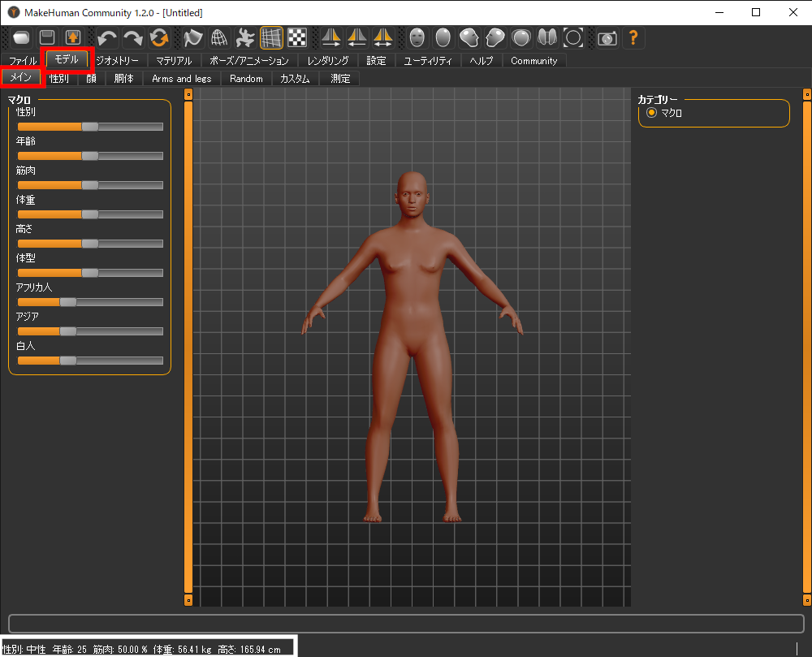Toggle wireframe mesh view icon
812x657 pixels.
click(x=218, y=37)
